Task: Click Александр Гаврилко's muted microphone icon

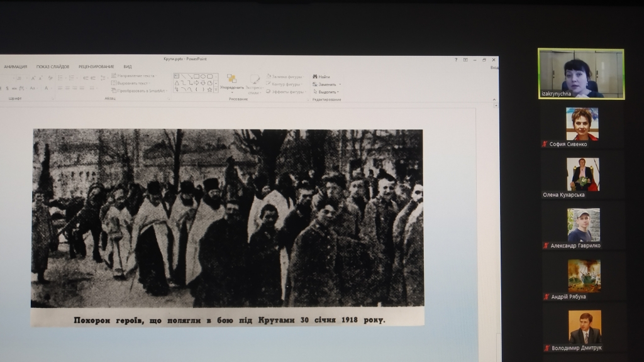Action: [546, 246]
